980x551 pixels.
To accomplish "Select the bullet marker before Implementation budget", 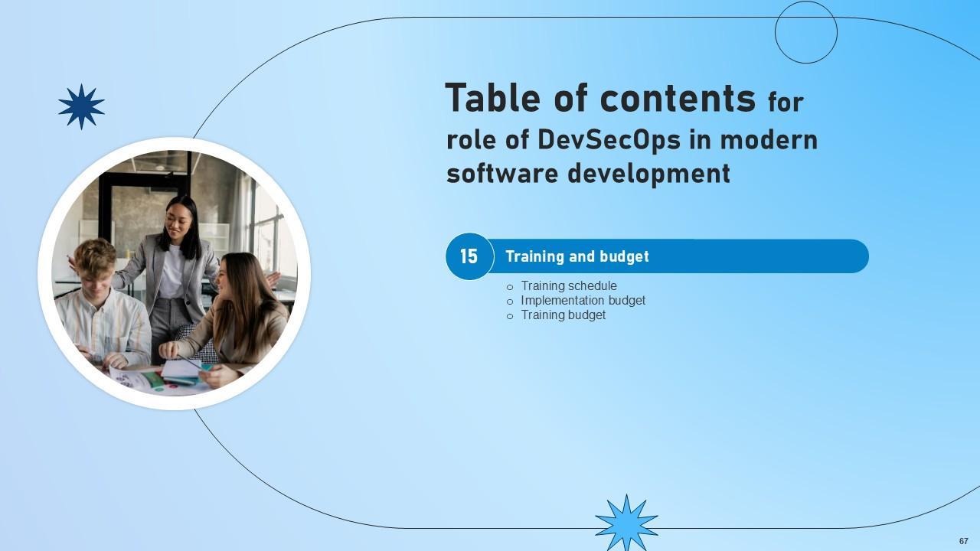I will click(x=510, y=302).
